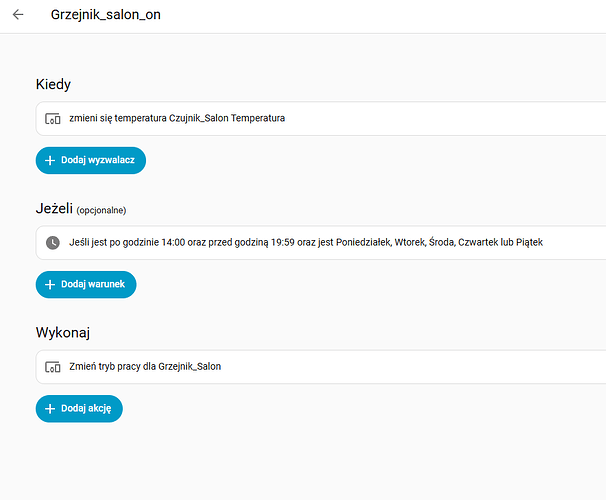606x500 pixels.
Task: Go back using the arrow icon
Action: tap(18, 15)
